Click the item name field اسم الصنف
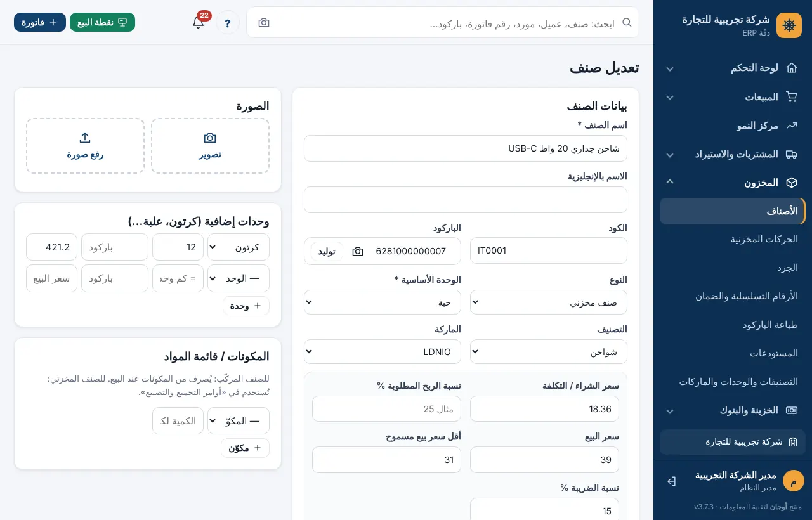 pyautogui.click(x=466, y=148)
